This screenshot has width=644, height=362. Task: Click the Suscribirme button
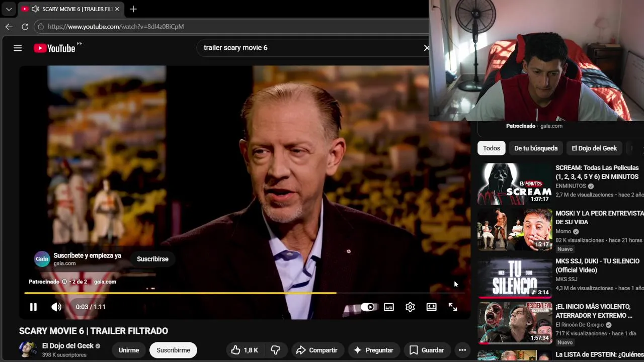coord(173,350)
